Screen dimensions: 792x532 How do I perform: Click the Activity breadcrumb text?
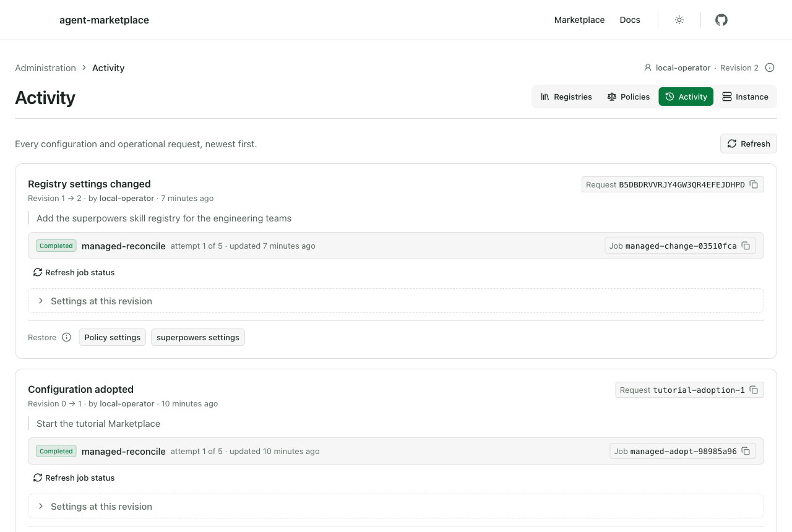tap(108, 68)
